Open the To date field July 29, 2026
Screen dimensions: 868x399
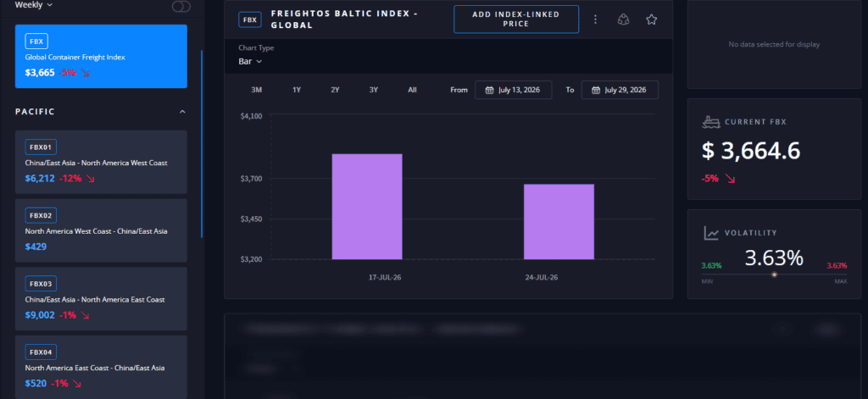620,90
